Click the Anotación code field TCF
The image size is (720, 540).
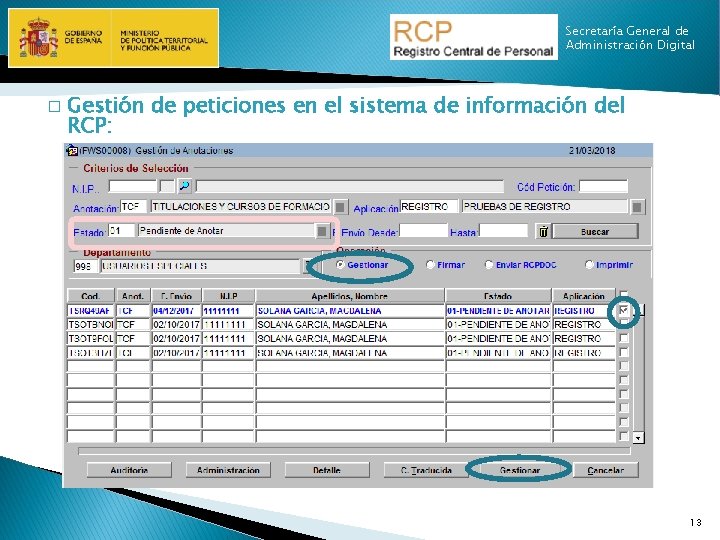point(133,207)
